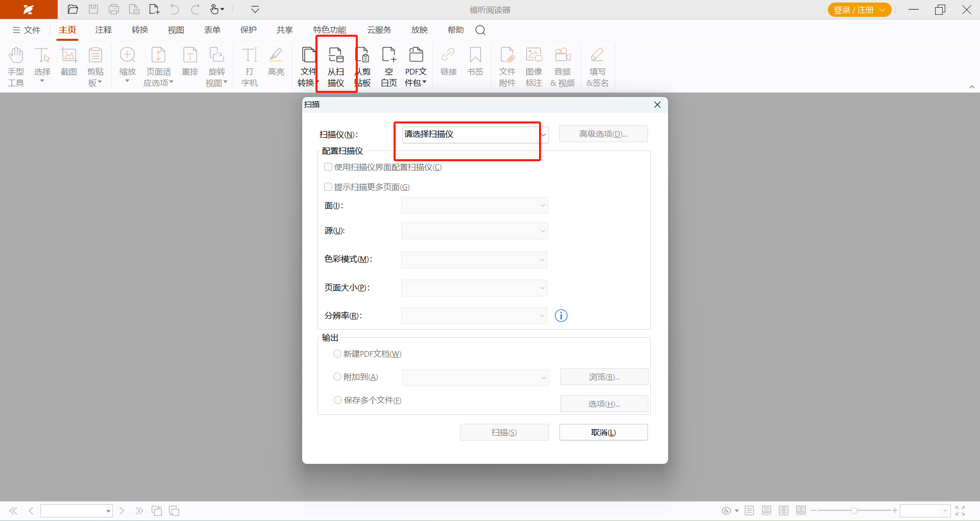
Task: Click the Save icon in quick access bar
Action: pos(93,9)
